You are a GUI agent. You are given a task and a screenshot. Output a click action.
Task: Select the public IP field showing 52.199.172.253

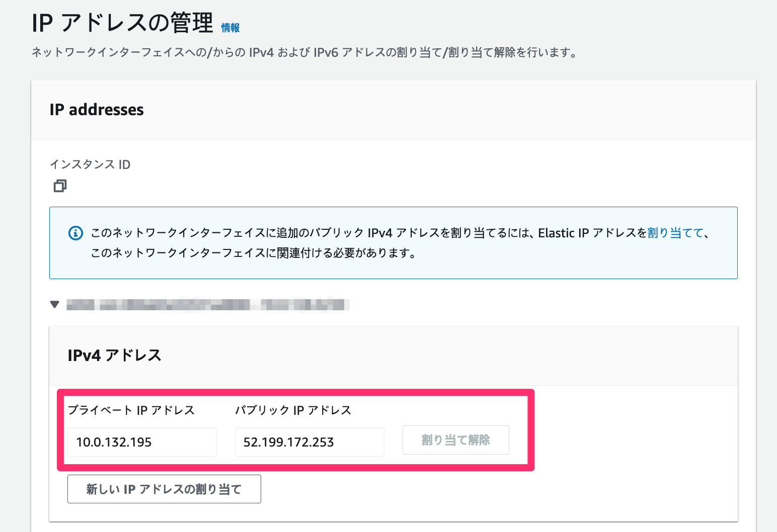(309, 442)
